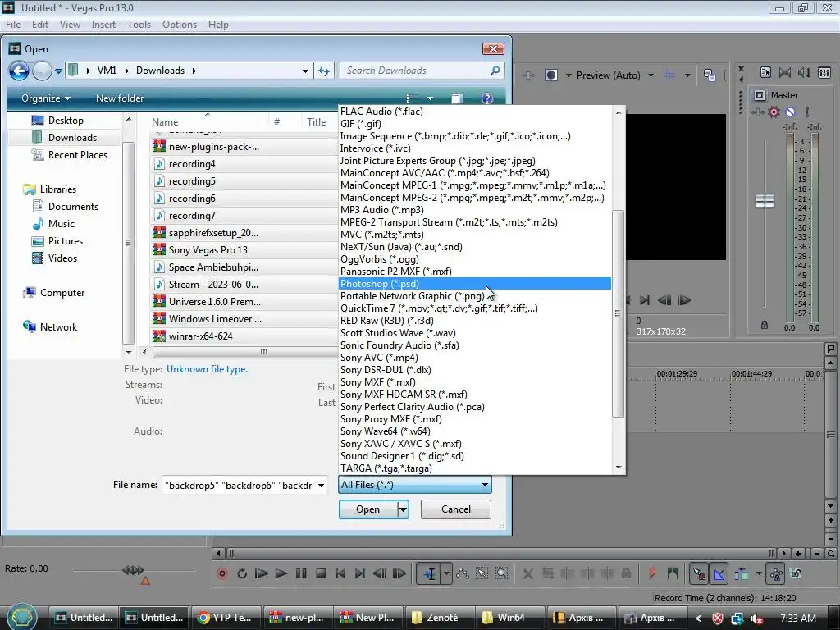Screen dimensions: 840x630
Task: Select the recording5 file
Action: tap(192, 181)
